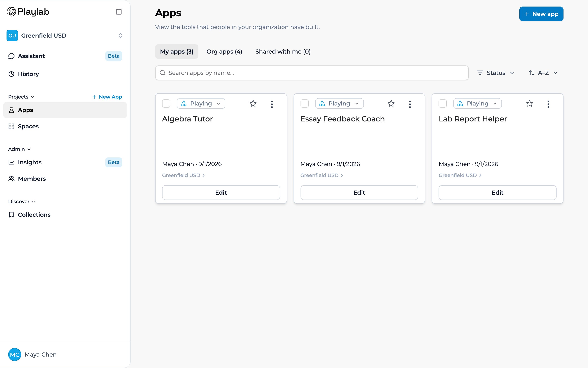The image size is (588, 368).
Task: Open the Lab Report Helper Playing dropdown
Action: (478, 103)
